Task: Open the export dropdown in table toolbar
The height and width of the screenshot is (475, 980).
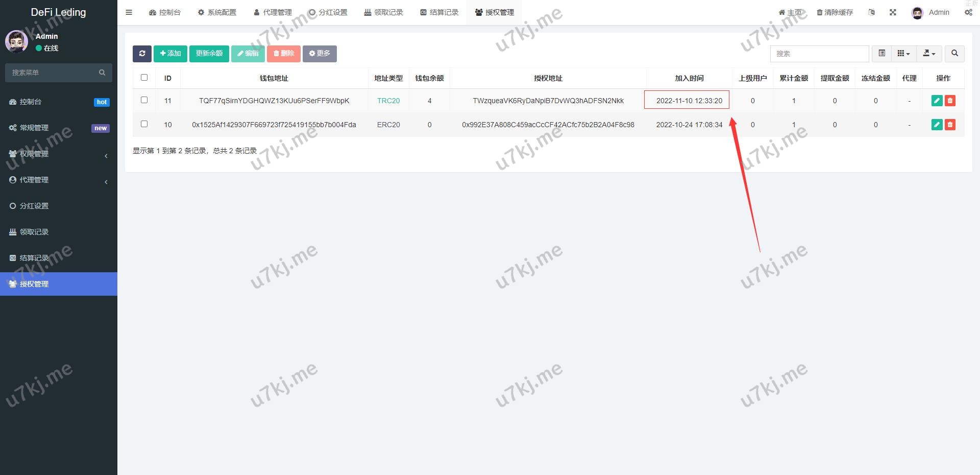Action: [929, 54]
